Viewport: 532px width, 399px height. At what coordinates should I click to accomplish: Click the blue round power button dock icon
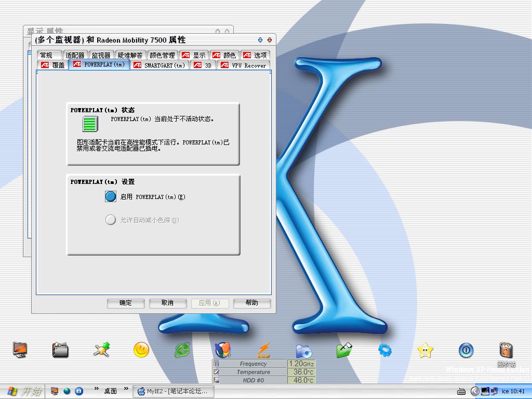466,350
